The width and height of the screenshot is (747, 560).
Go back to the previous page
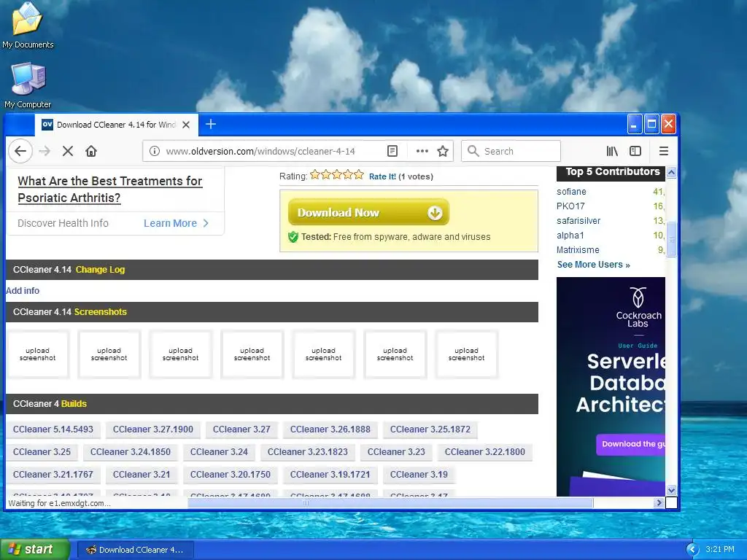[20, 151]
